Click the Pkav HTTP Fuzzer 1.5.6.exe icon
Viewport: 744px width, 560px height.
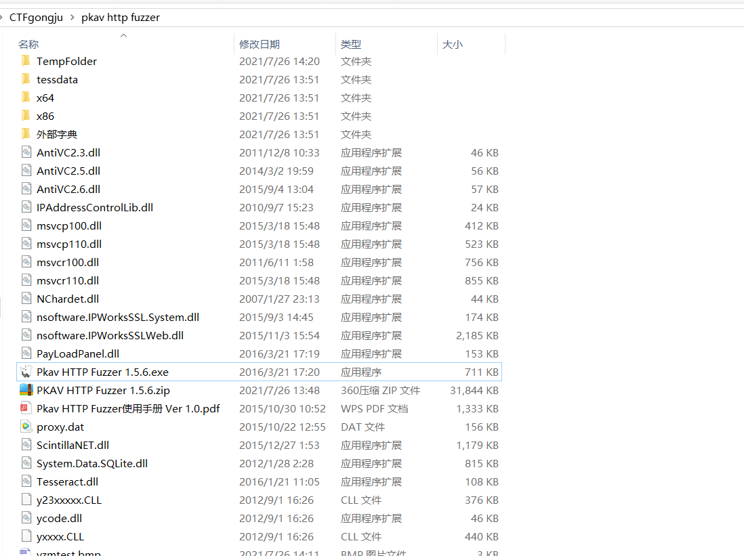click(x=26, y=372)
